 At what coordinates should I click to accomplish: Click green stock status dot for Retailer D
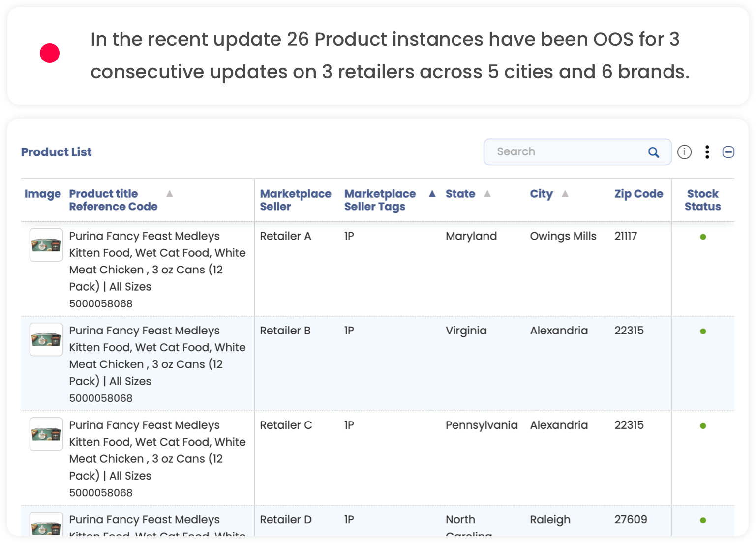703,520
